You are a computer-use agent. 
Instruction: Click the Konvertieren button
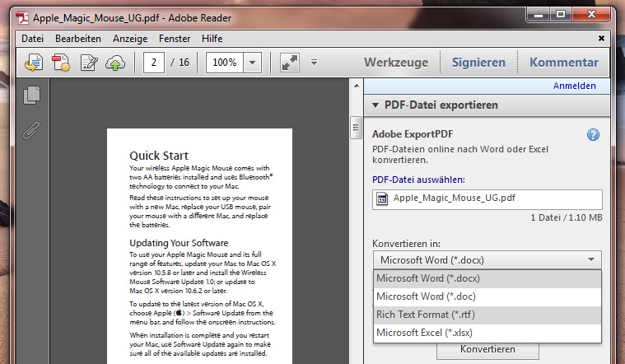click(x=487, y=349)
